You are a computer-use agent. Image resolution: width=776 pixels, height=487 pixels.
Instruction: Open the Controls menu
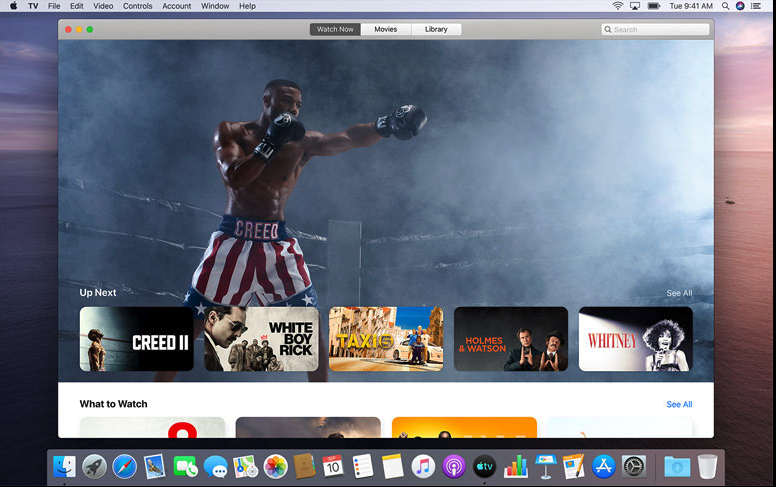138,6
